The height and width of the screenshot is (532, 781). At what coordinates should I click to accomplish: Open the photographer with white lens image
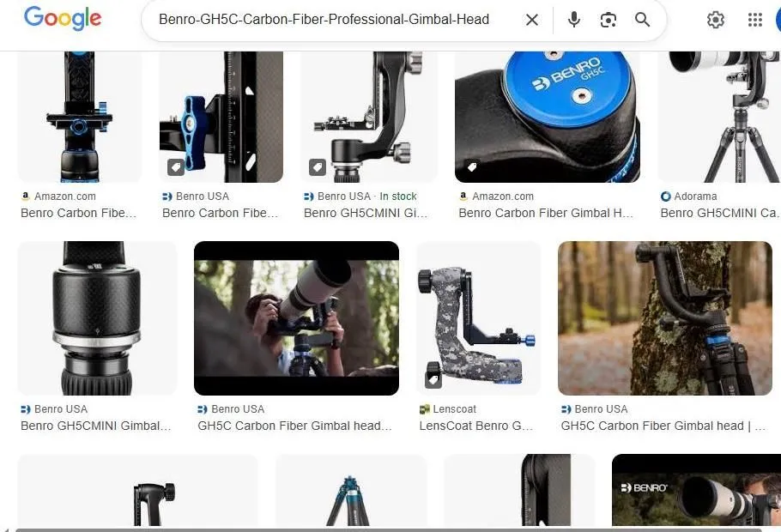(296, 318)
